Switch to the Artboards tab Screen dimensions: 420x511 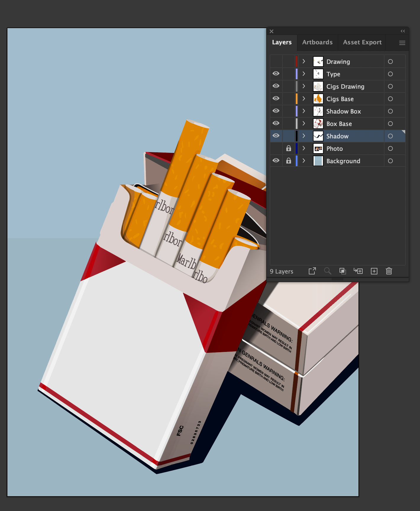tap(317, 42)
